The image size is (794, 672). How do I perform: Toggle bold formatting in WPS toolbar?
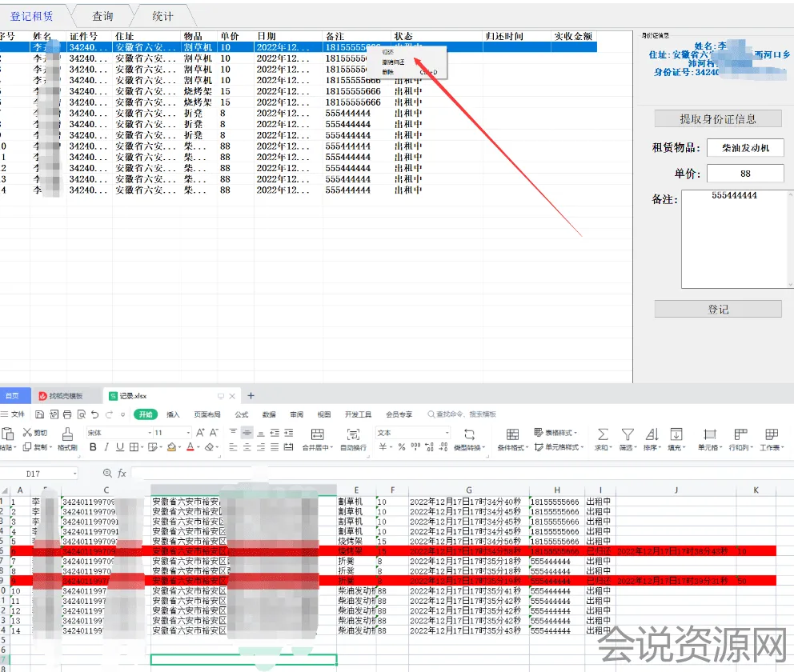tap(93, 448)
